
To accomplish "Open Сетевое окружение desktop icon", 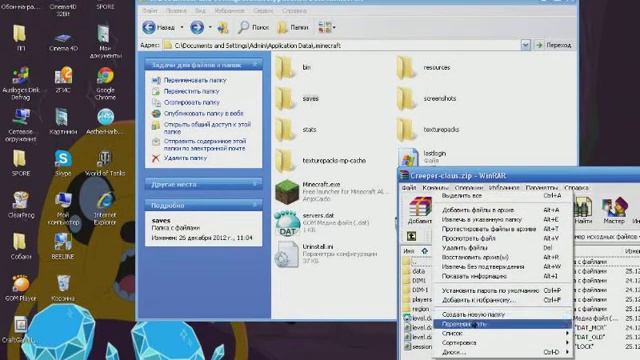I will point(20,125).
